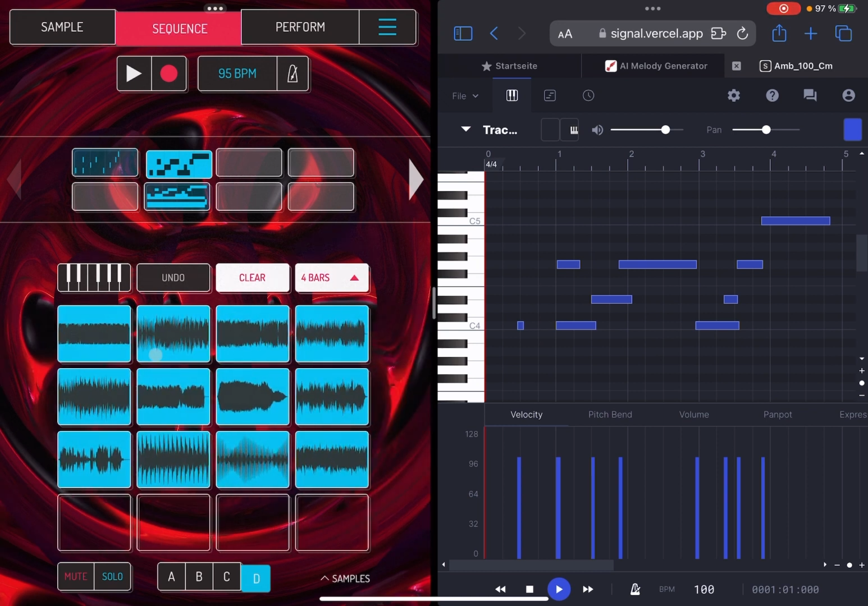868x606 pixels.
Task: Open Signal settings gear icon
Action: pyautogui.click(x=733, y=95)
